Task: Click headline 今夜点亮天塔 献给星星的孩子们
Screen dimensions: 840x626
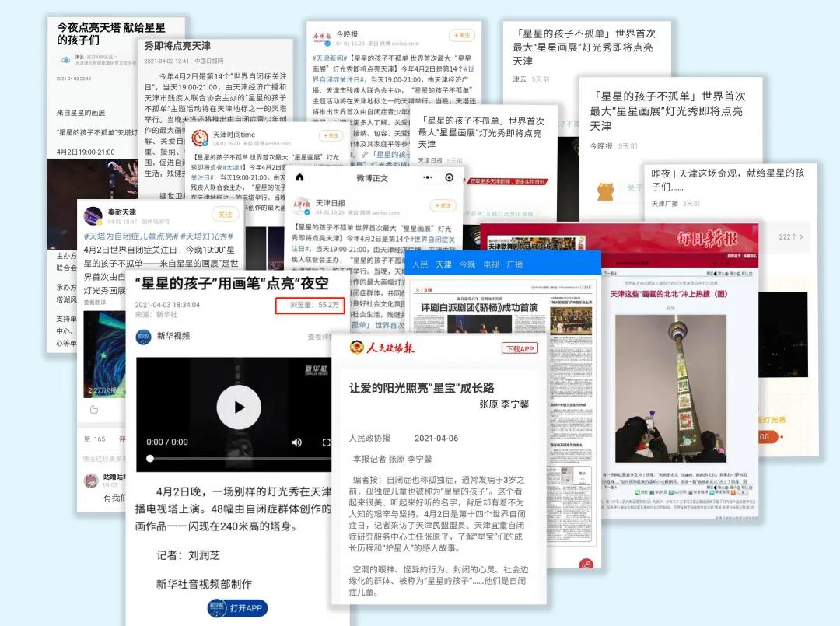Action: [x=111, y=33]
